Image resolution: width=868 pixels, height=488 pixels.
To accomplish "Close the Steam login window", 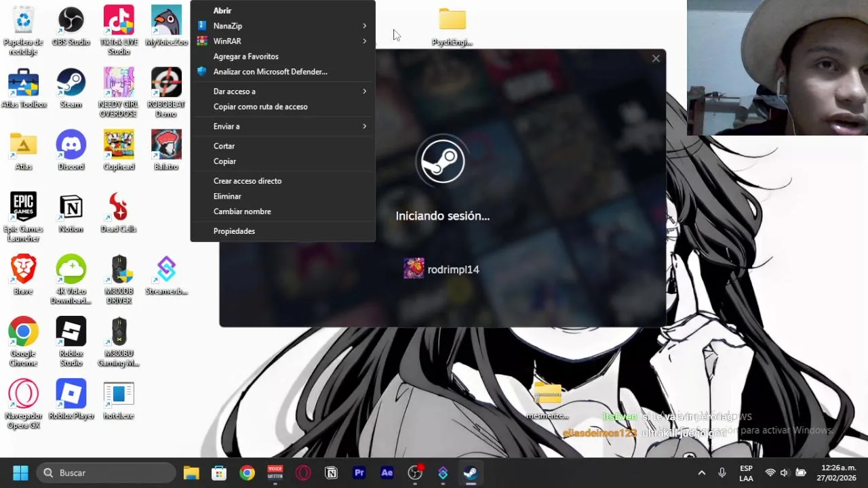I will tap(656, 59).
